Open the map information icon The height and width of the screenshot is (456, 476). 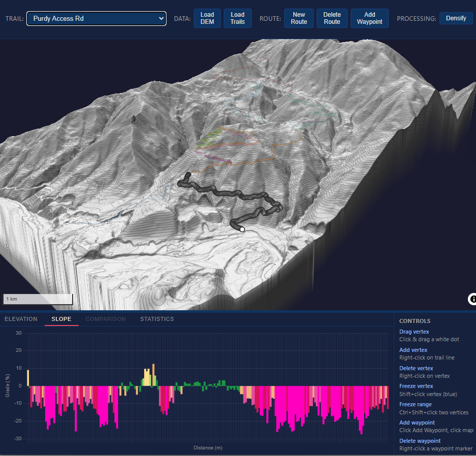pyautogui.click(x=472, y=299)
